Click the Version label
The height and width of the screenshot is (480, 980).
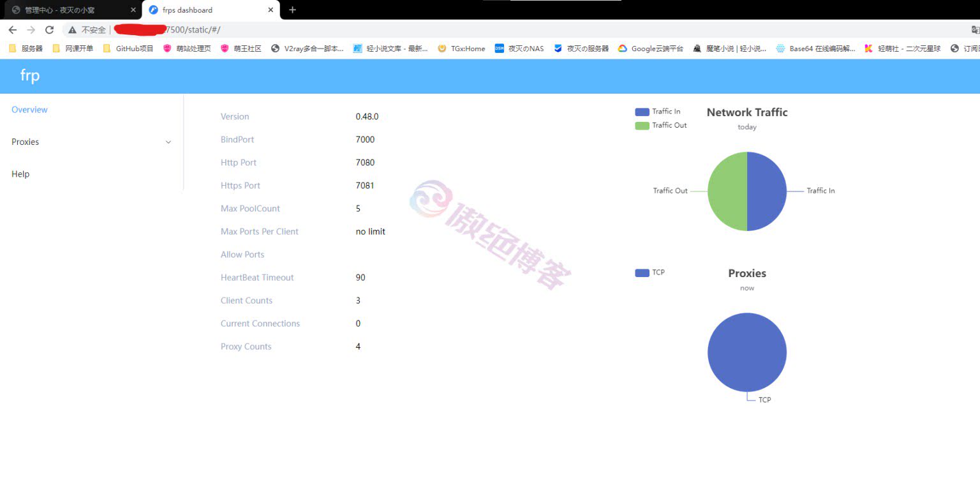point(235,116)
